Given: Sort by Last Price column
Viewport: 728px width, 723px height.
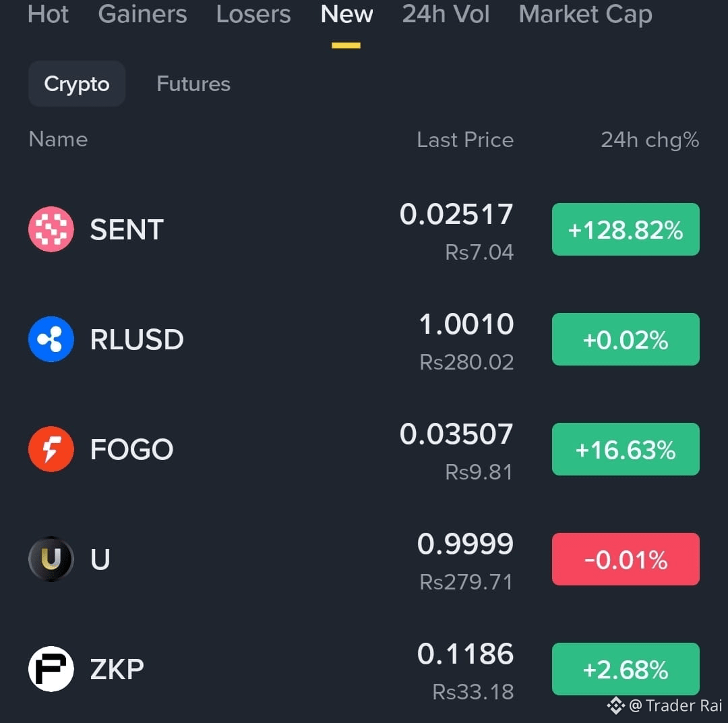Looking at the screenshot, I should point(464,140).
